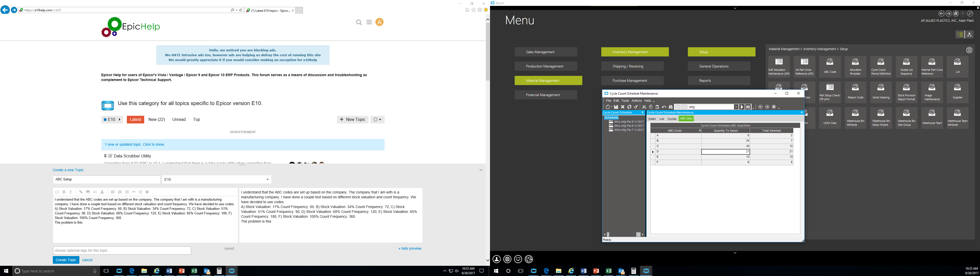The width and height of the screenshot is (980, 276).
Task: Open Warehouse Bin Setup Wizard tile
Action: tap(881, 118)
